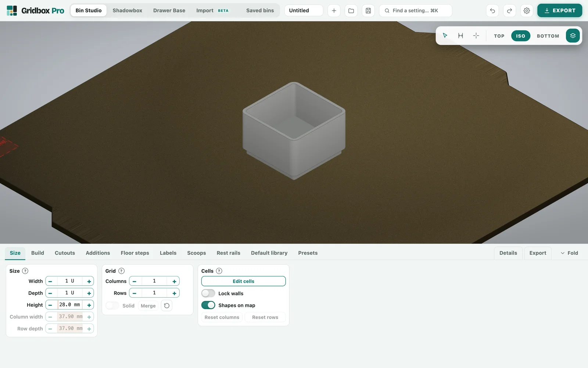Image resolution: width=588 pixels, height=368 pixels.
Task: Click the Merge button
Action: point(148,306)
